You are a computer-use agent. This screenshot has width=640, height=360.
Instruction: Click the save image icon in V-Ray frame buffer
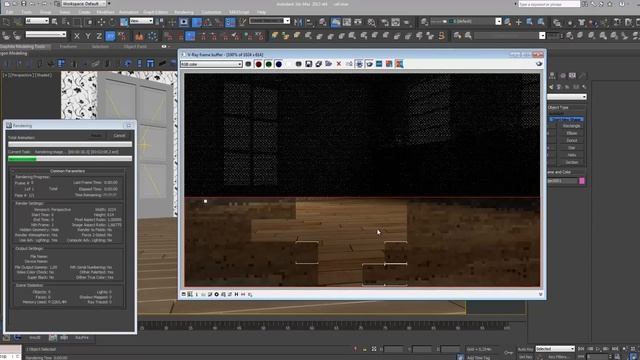[309, 64]
